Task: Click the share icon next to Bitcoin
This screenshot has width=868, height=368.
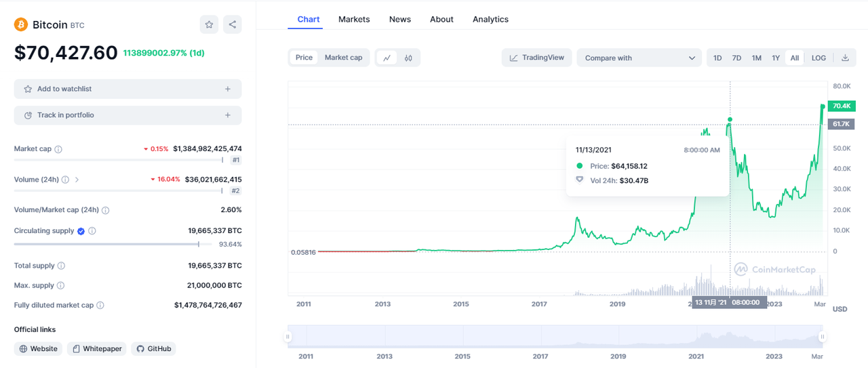Action: [x=232, y=24]
